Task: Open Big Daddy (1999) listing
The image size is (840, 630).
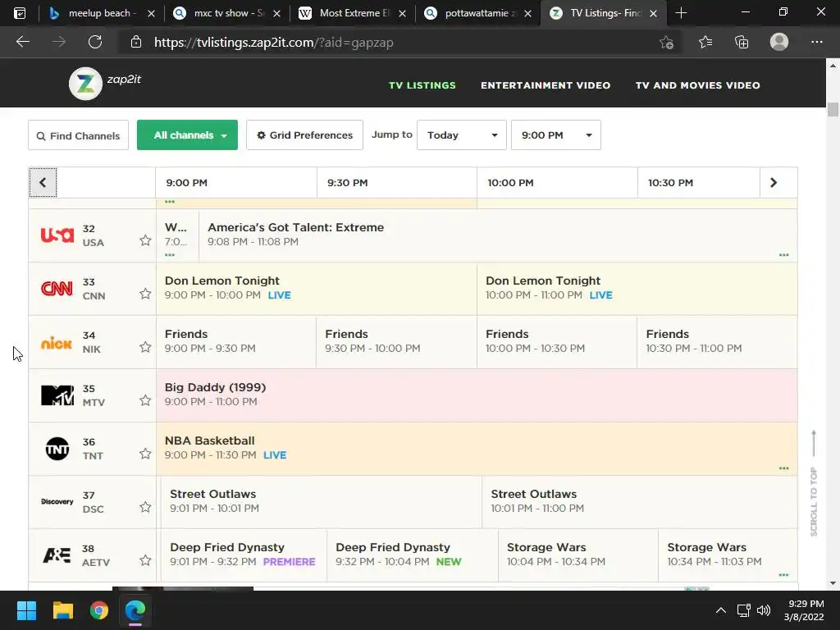Action: [x=477, y=395]
